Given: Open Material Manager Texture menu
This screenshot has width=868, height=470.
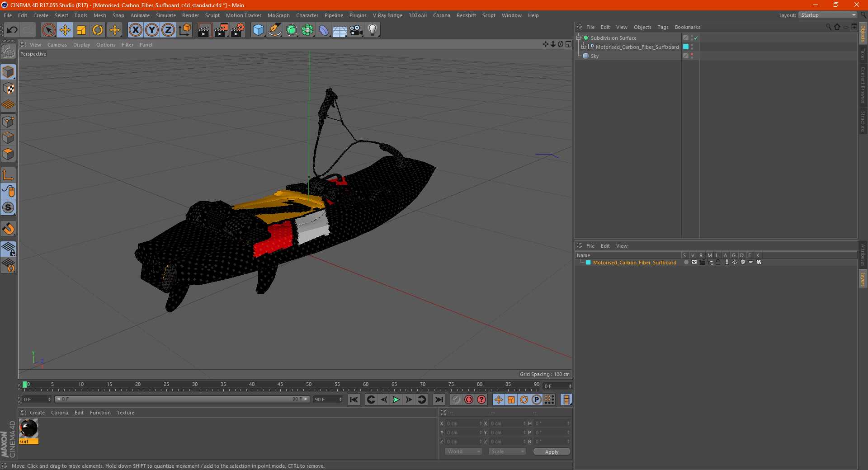Looking at the screenshot, I should 125,413.
